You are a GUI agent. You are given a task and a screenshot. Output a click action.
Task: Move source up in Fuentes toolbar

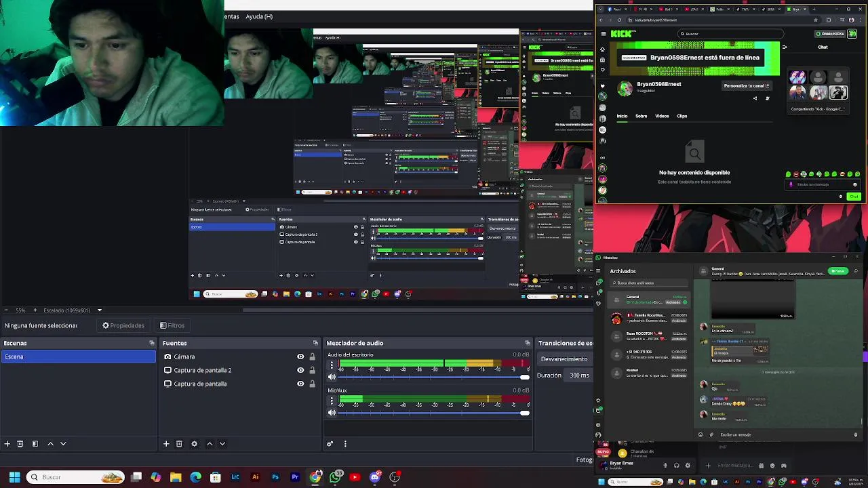[210, 444]
